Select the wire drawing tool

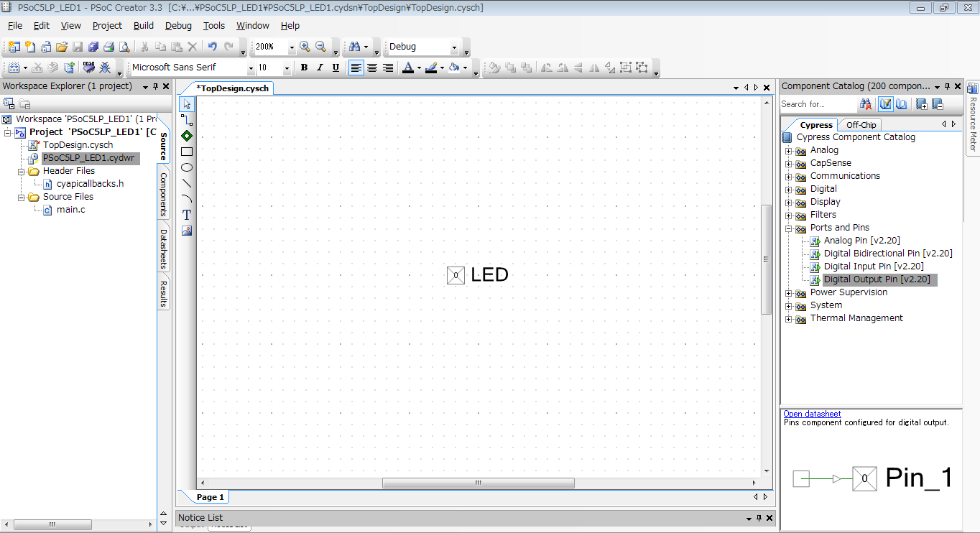tap(187, 120)
